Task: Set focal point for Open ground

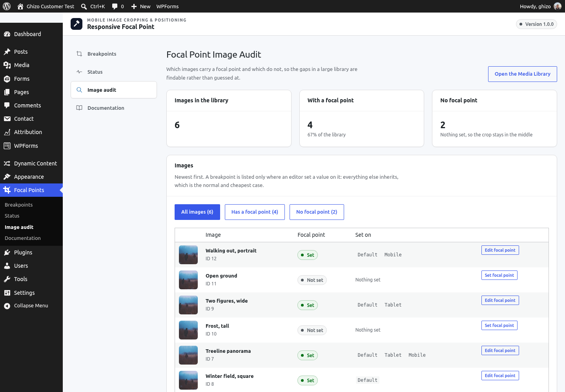Action: (x=499, y=275)
